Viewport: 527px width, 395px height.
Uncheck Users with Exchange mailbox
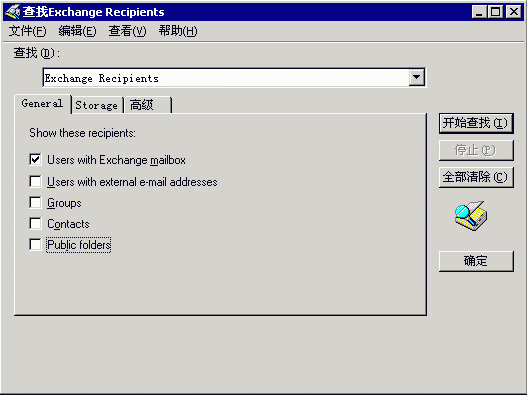coord(35,159)
